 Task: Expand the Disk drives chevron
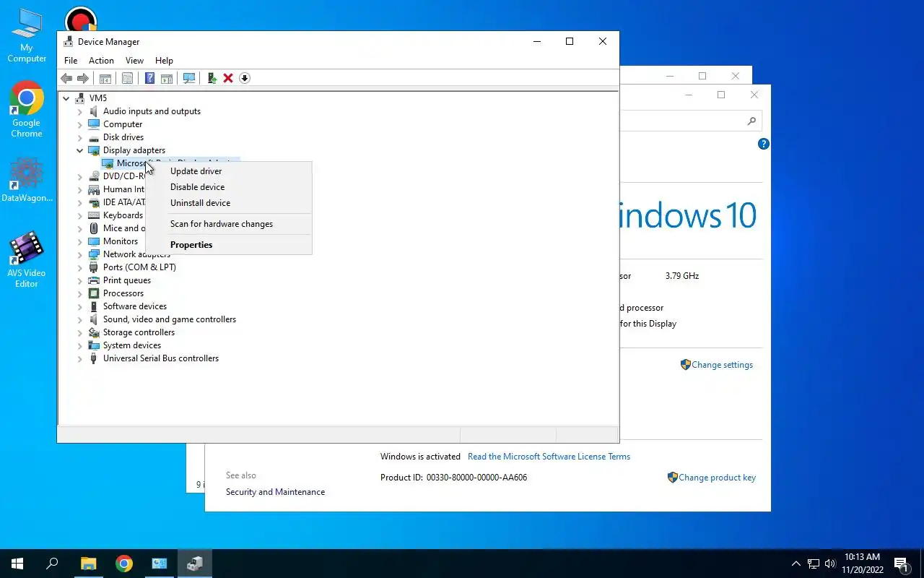coord(80,137)
